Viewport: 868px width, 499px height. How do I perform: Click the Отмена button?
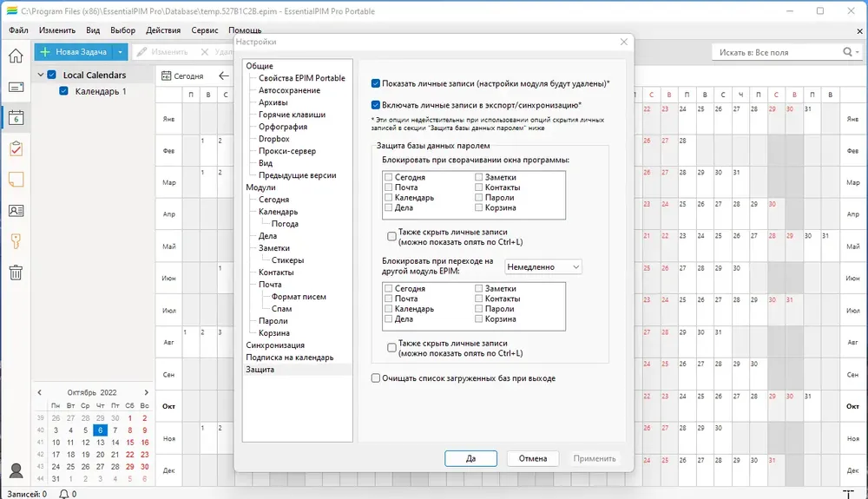click(x=533, y=458)
